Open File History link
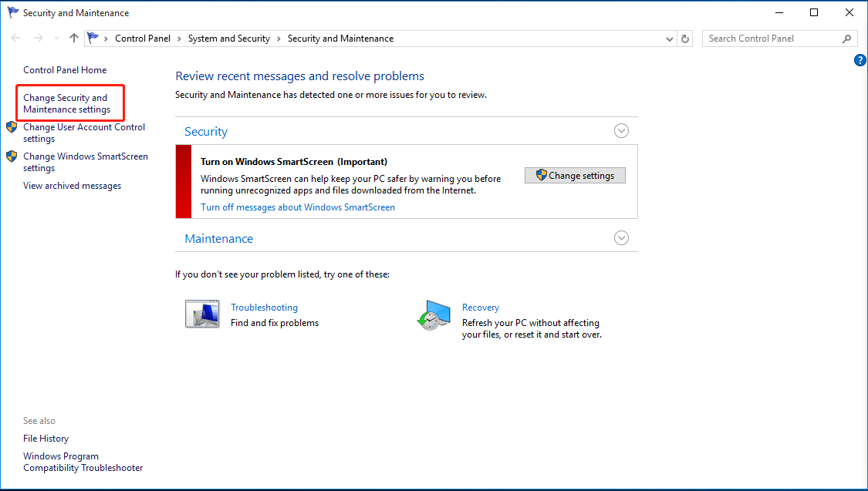The image size is (868, 491). pos(46,439)
